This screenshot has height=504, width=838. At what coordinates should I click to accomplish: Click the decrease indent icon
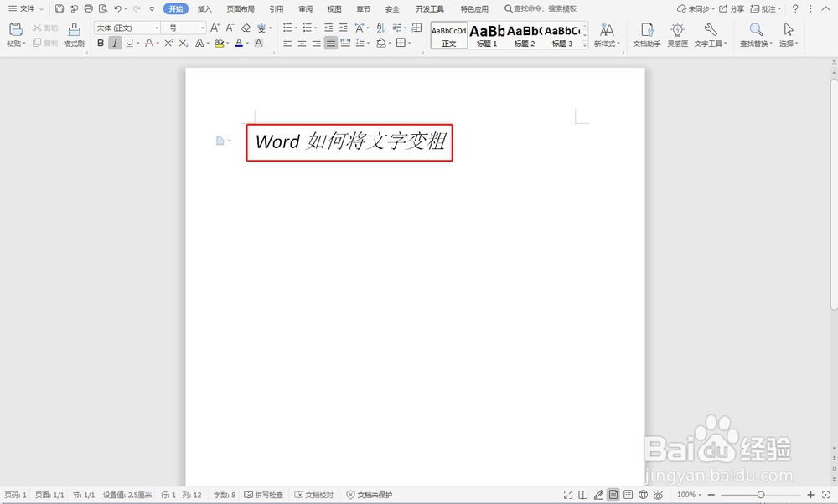[328, 28]
